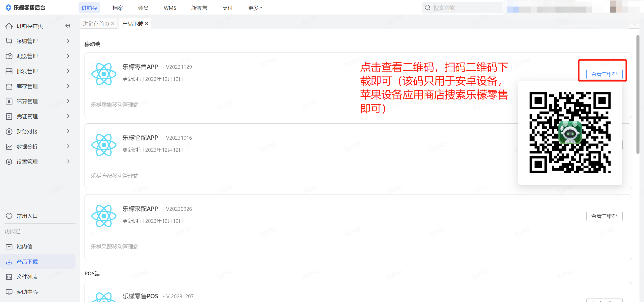Click the 乐檬仓配APP title text

click(140, 138)
